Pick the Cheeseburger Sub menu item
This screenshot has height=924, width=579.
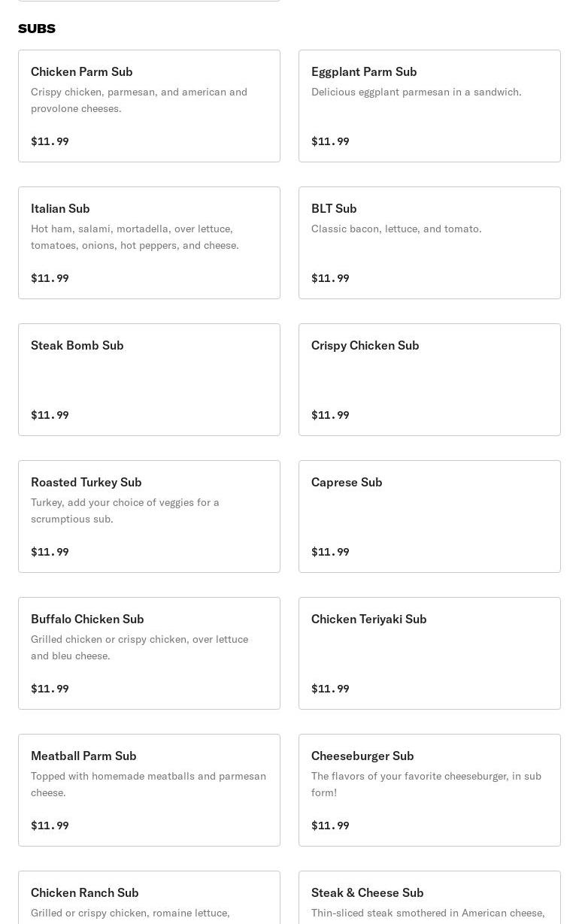click(429, 790)
